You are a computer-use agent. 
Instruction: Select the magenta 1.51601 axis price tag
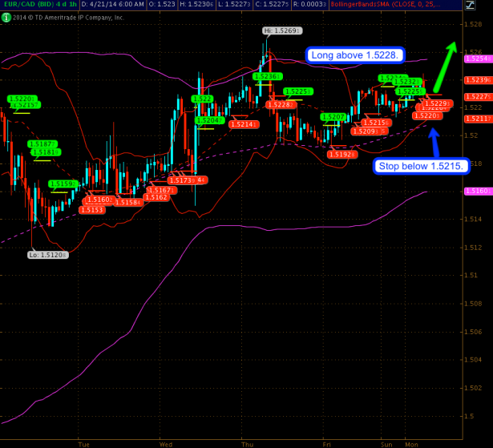pos(479,191)
